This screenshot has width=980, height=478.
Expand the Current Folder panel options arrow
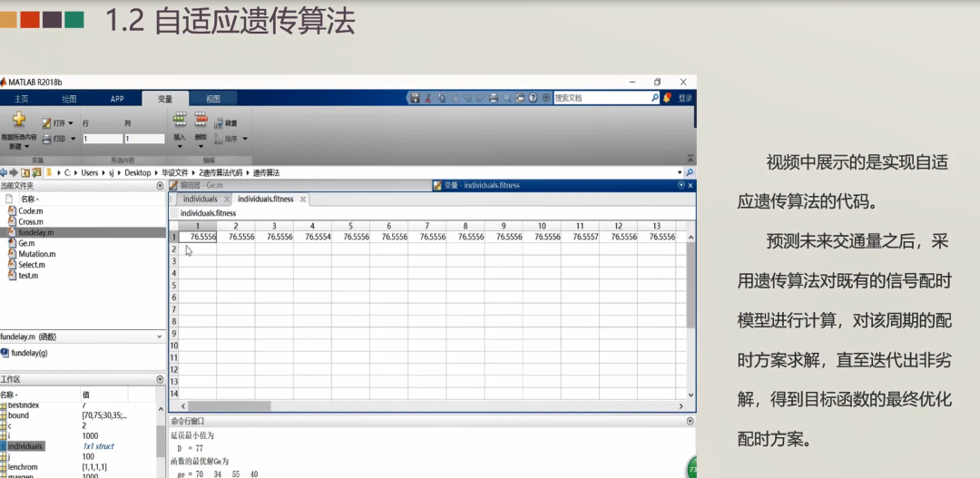161,186
